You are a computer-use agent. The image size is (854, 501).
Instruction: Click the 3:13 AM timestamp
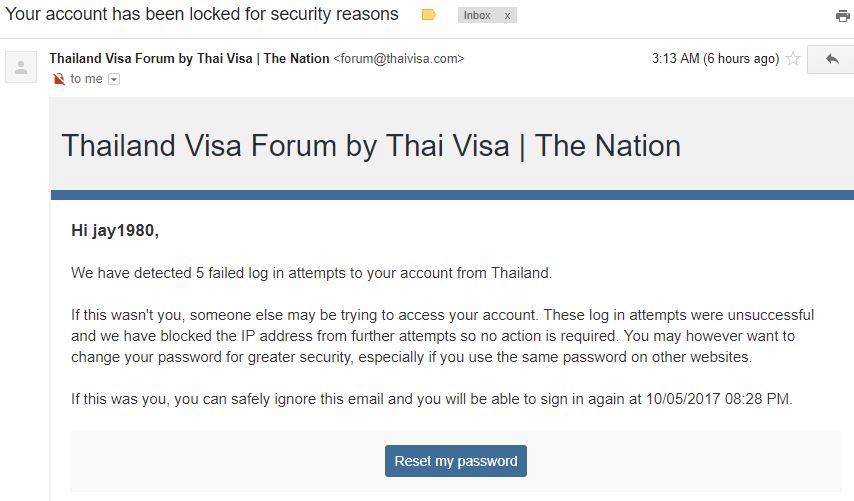pyautogui.click(x=715, y=58)
